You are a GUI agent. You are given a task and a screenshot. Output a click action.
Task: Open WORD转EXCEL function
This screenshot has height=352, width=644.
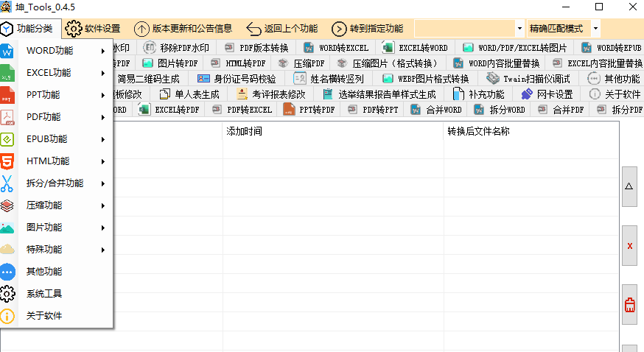337,48
